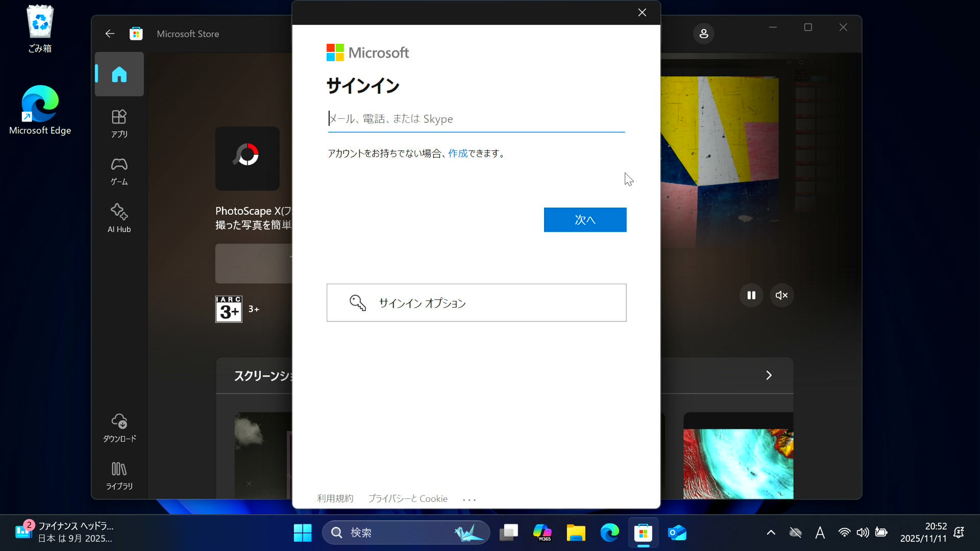The image size is (980, 551).
Task: Close the sign-in dialog
Action: (x=642, y=13)
